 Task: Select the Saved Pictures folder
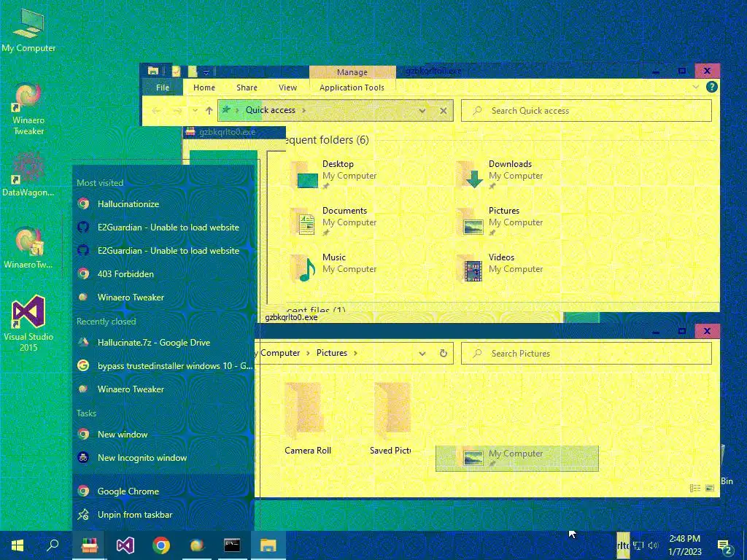pyautogui.click(x=391, y=419)
